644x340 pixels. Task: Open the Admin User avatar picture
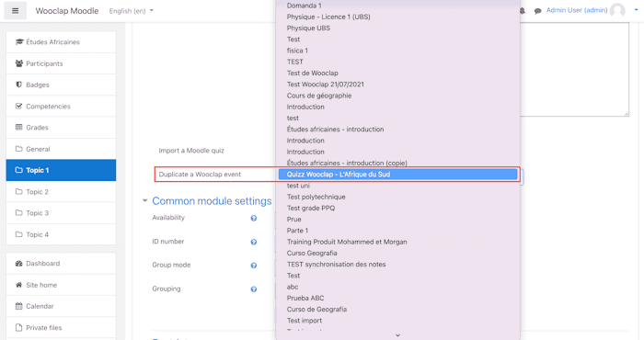click(617, 10)
